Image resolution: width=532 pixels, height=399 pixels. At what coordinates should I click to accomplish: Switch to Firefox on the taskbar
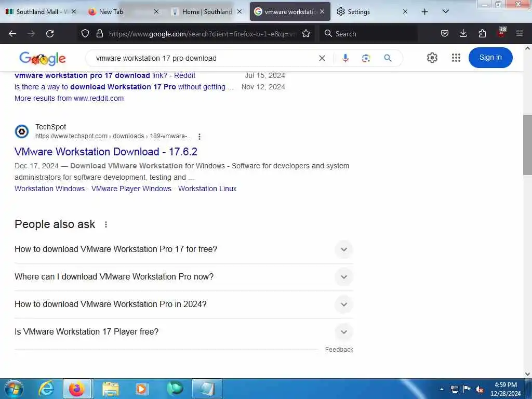[77, 389]
